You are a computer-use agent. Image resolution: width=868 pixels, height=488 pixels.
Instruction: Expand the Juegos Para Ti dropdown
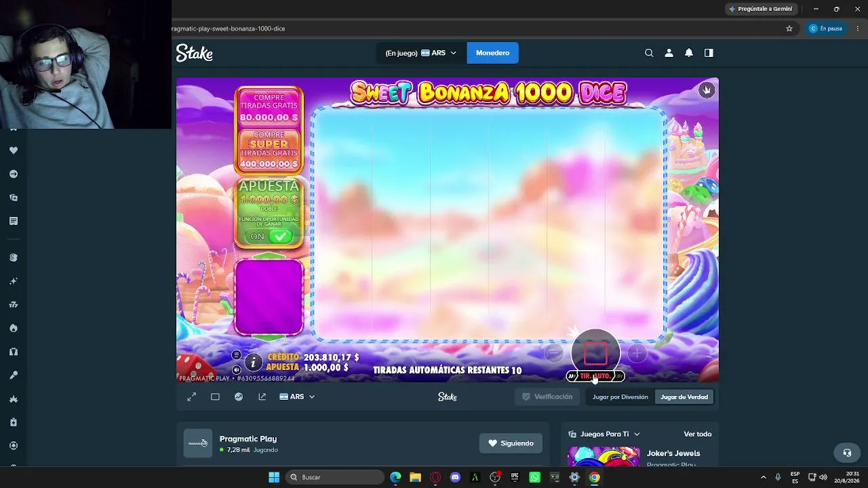coord(604,434)
